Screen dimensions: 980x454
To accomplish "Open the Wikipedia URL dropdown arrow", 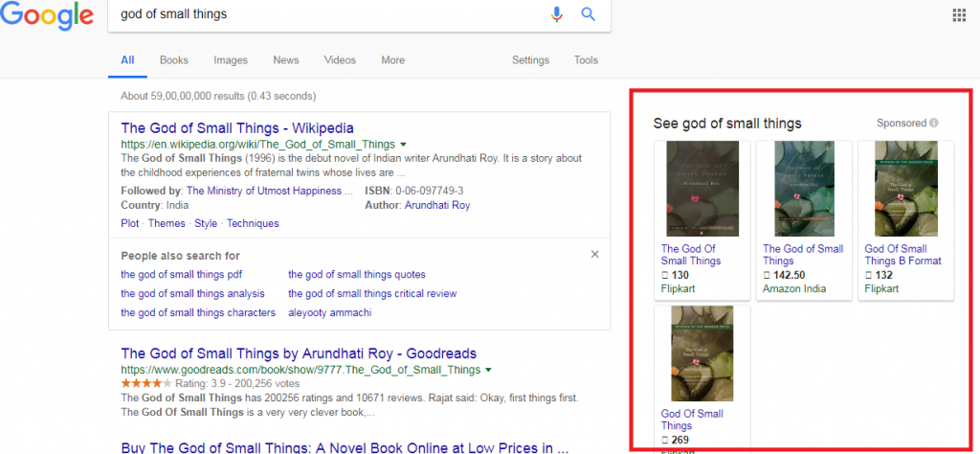I will [403, 144].
